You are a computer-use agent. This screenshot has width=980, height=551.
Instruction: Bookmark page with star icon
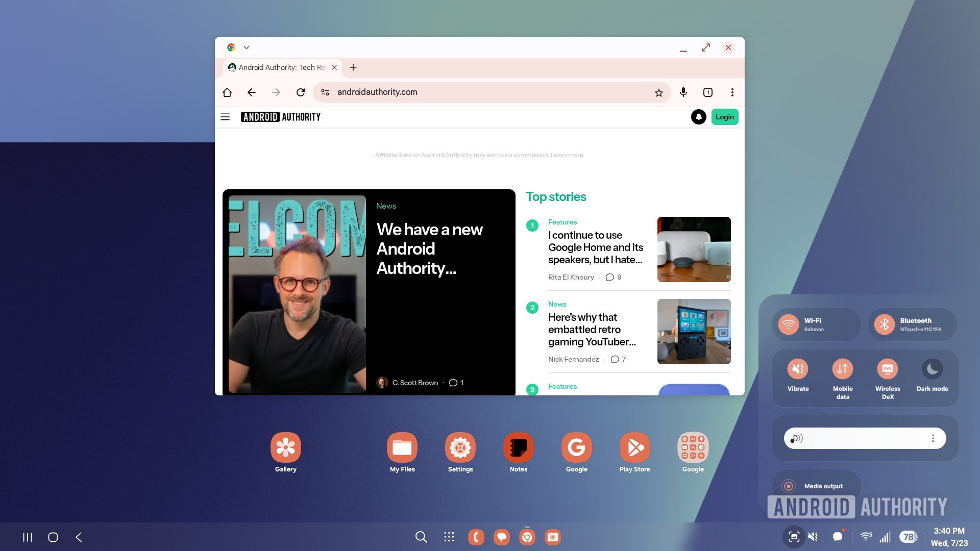[x=658, y=92]
